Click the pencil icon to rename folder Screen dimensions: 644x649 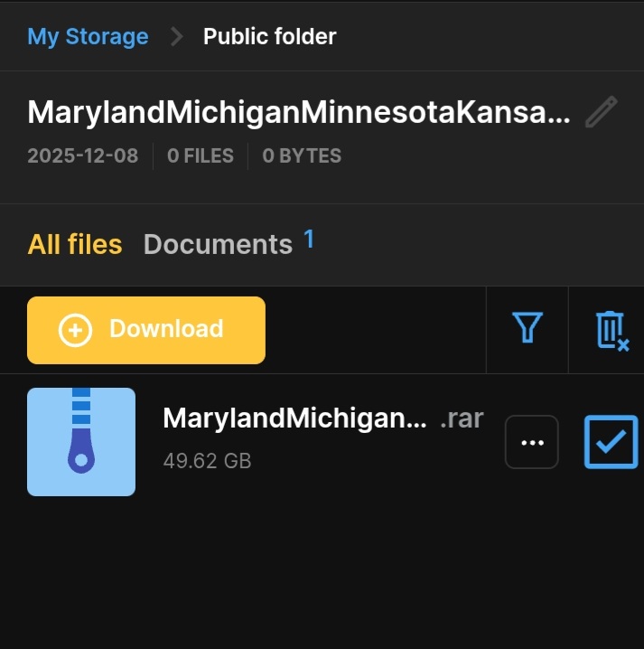coord(602,113)
